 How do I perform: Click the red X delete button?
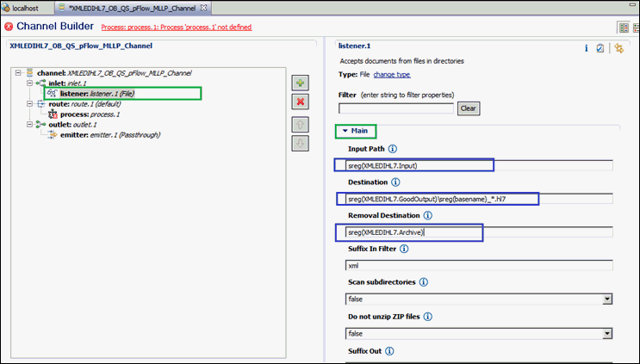300,102
